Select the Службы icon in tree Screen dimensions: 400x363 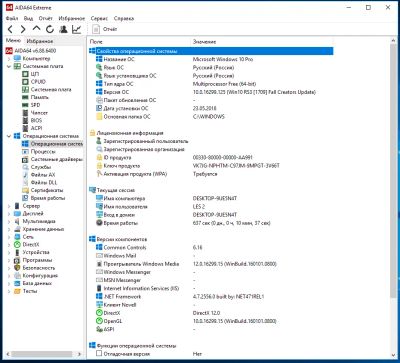(x=25, y=167)
